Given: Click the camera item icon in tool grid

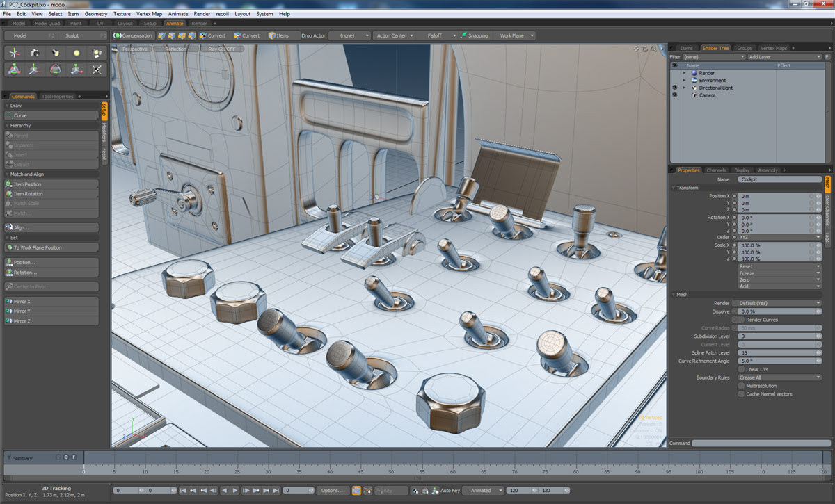Looking at the screenshot, I should [x=34, y=53].
